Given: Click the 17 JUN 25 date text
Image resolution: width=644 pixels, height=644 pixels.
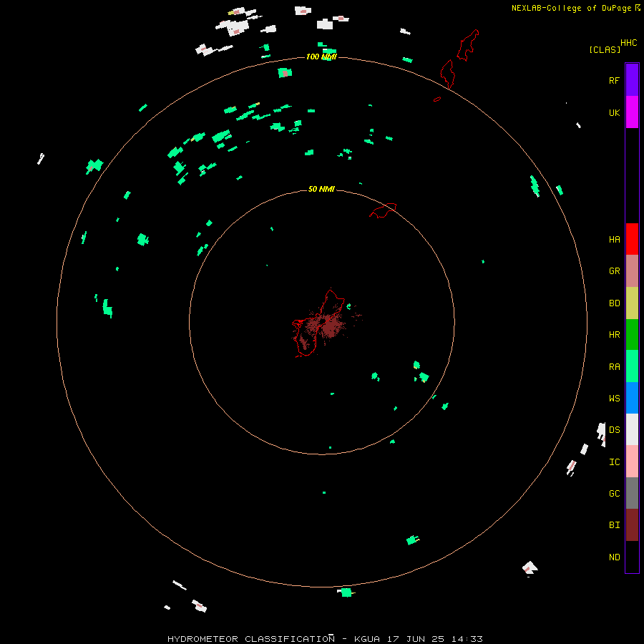Looking at the screenshot, I should tap(416, 639).
